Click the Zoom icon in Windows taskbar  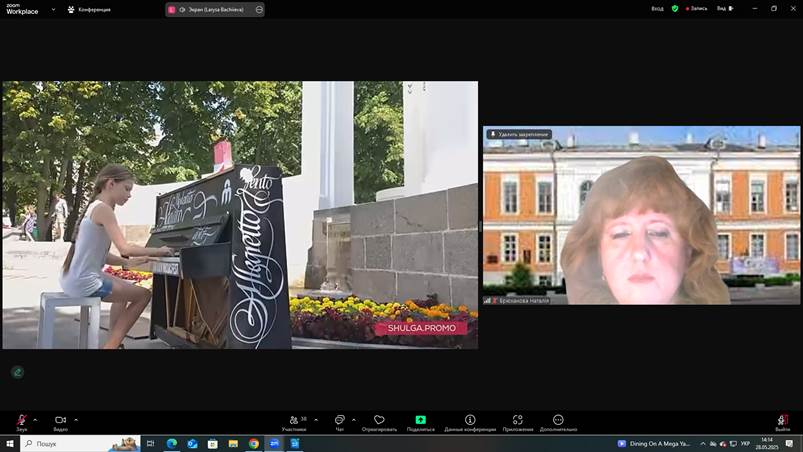[274, 443]
